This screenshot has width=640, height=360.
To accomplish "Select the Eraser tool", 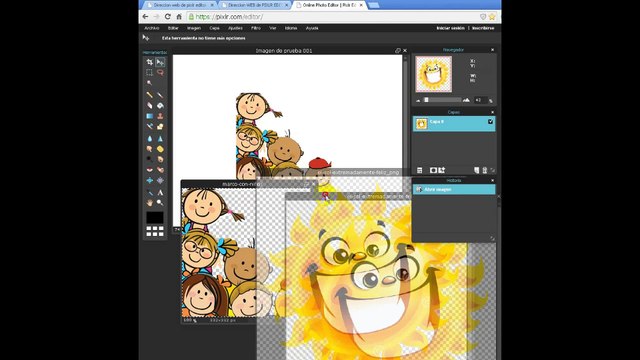I will (x=149, y=105).
